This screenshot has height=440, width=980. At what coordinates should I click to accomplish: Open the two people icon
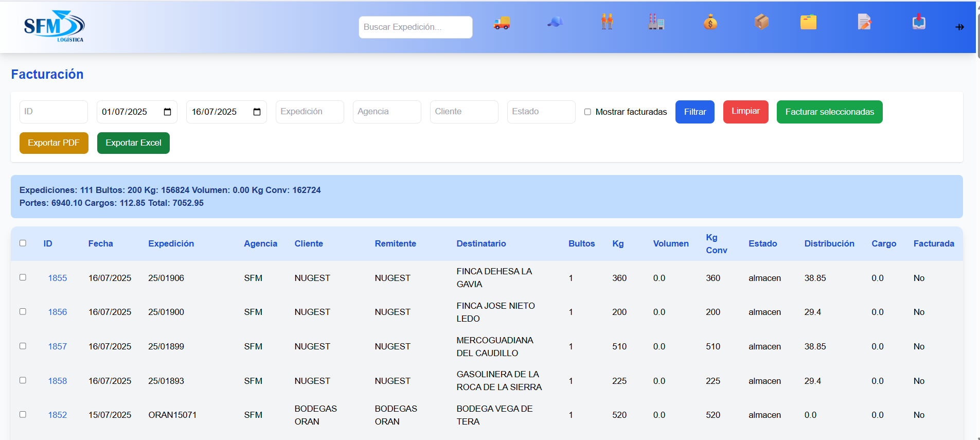point(607,22)
